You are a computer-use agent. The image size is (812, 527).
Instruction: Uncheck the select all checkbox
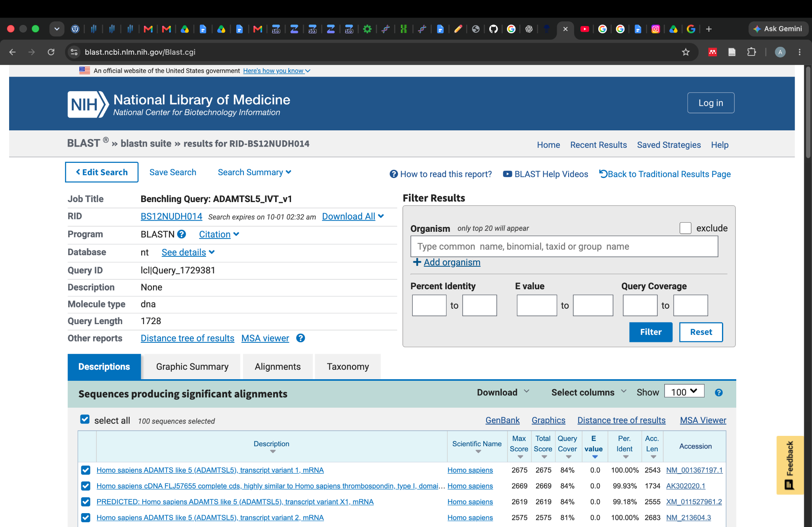85,419
